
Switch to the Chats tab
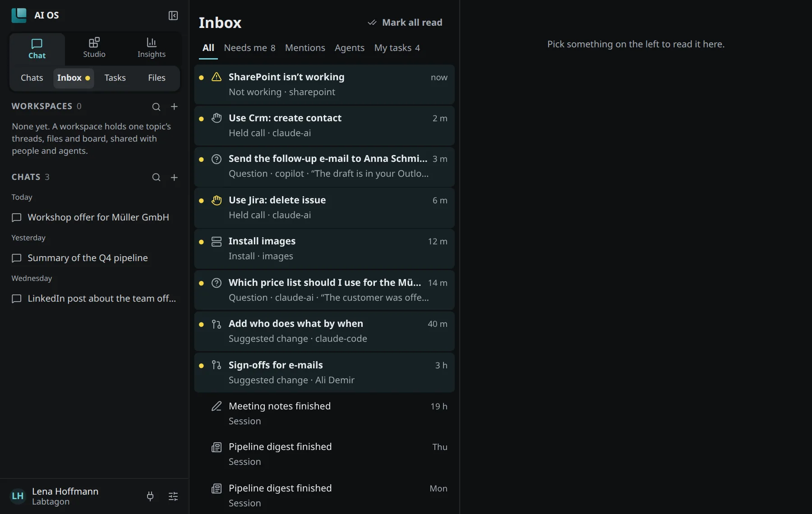tap(32, 78)
